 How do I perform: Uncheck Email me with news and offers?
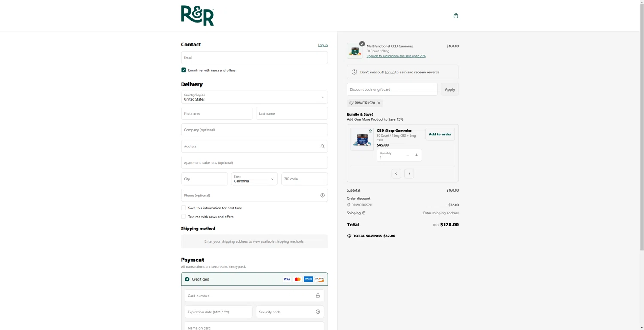183,70
